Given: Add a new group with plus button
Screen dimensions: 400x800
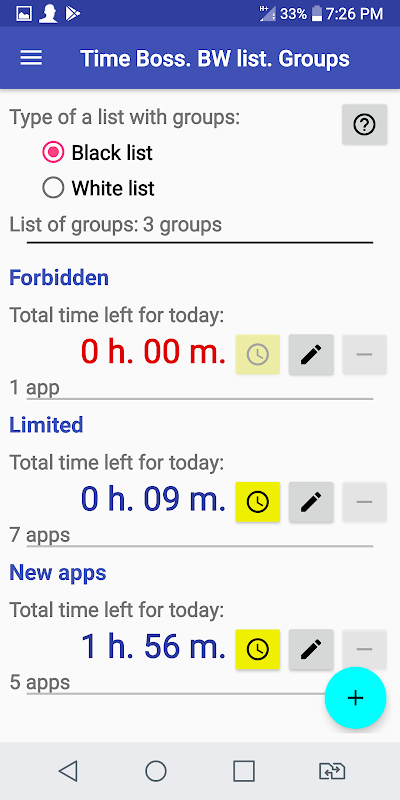Looking at the screenshot, I should [355, 697].
